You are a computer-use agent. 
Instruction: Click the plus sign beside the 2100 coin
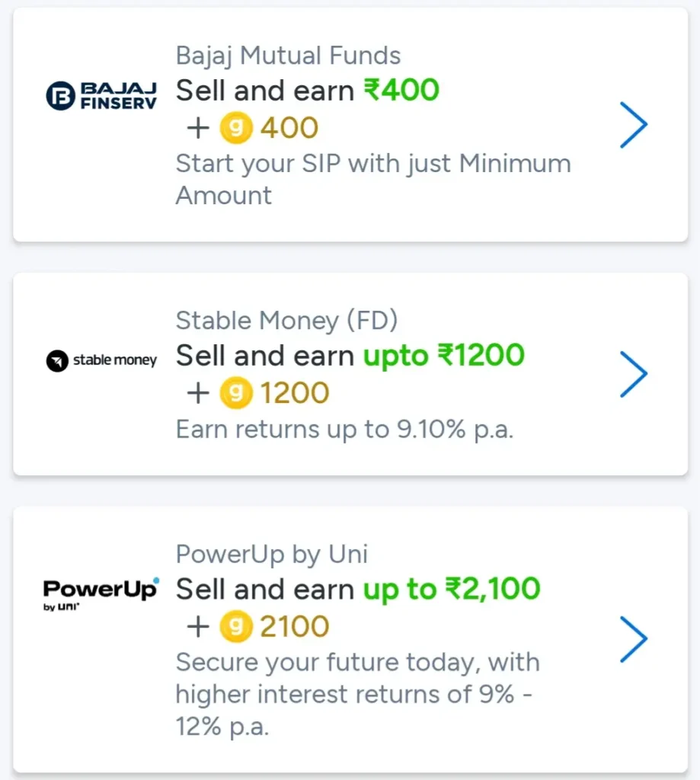[x=198, y=626]
